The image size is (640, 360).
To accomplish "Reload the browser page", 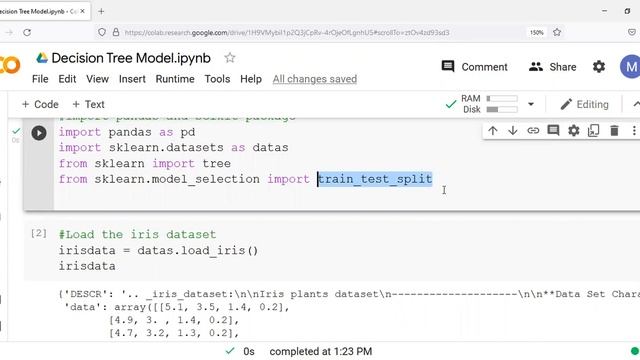I will [27, 32].
